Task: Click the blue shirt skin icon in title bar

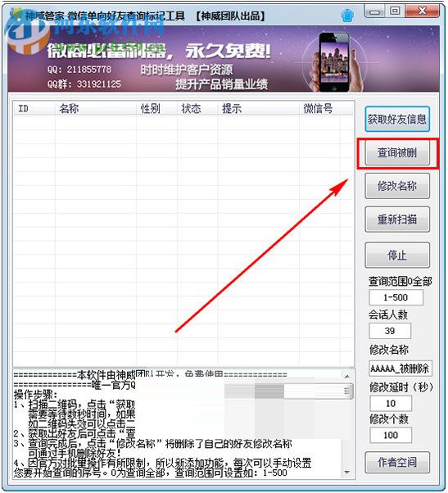Action: click(347, 15)
